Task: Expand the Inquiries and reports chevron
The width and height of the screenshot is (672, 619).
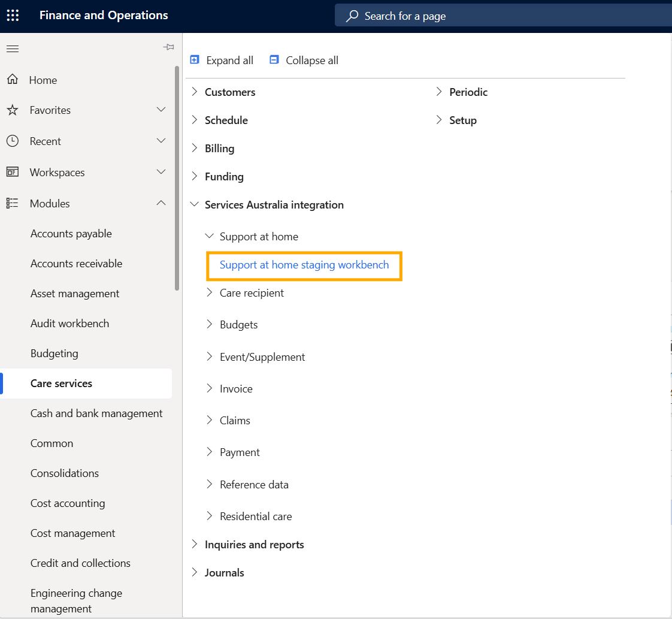Action: (195, 544)
